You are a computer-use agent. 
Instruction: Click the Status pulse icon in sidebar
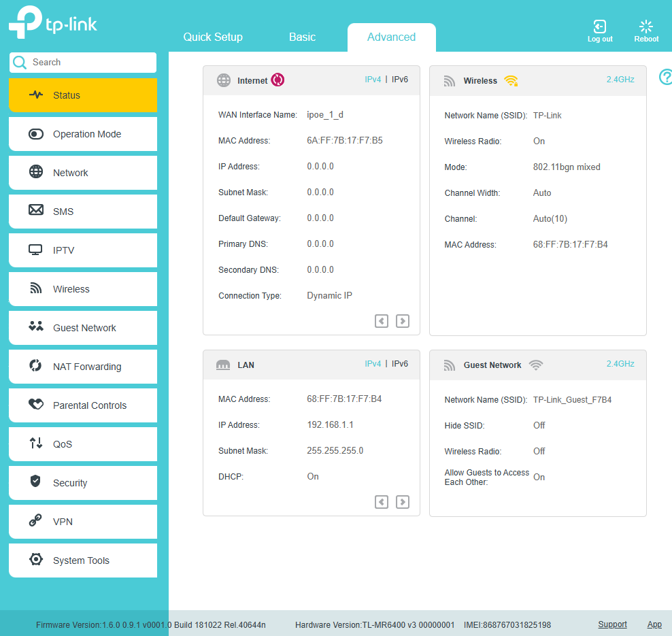coord(36,95)
